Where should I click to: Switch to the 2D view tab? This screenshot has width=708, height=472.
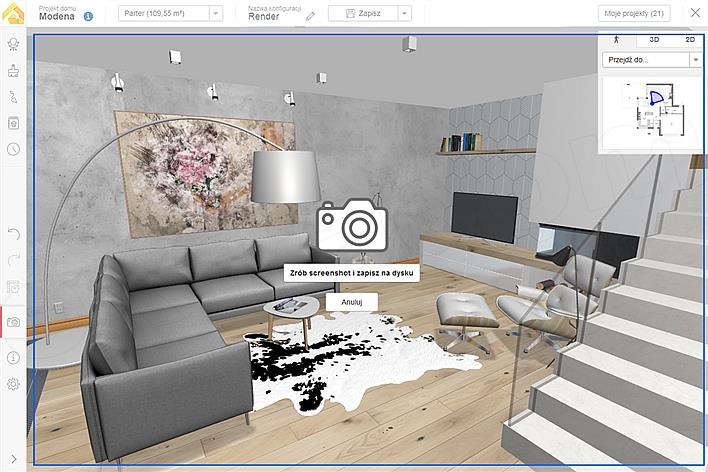[x=689, y=39]
